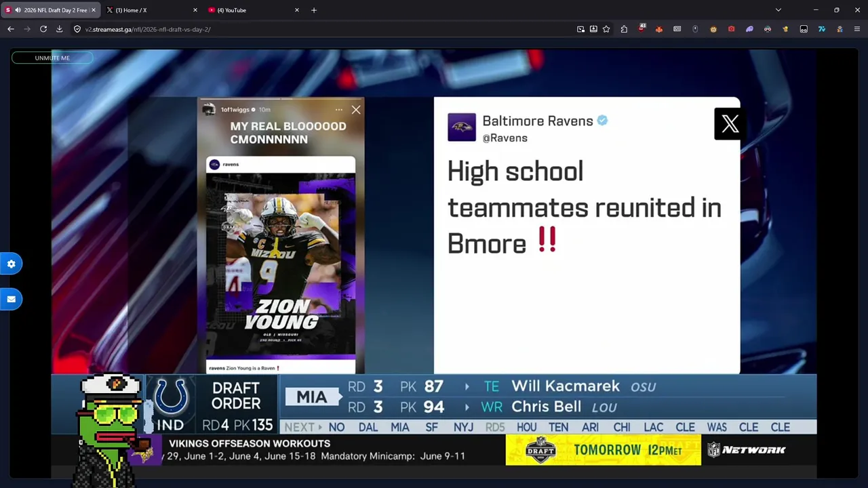Click the red camera screenshot extension
Screen dimensions: 868x488
pyautogui.click(x=731, y=29)
